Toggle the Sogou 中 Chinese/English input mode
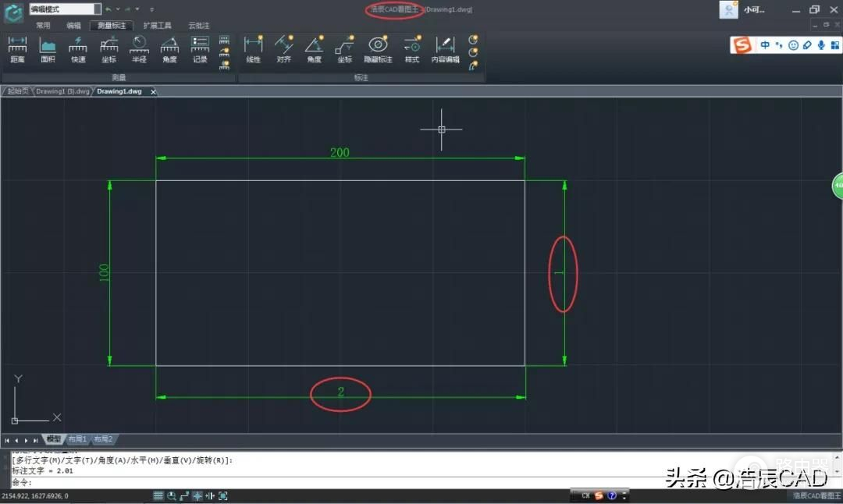Screen dimensions: 843x504 pos(765,45)
